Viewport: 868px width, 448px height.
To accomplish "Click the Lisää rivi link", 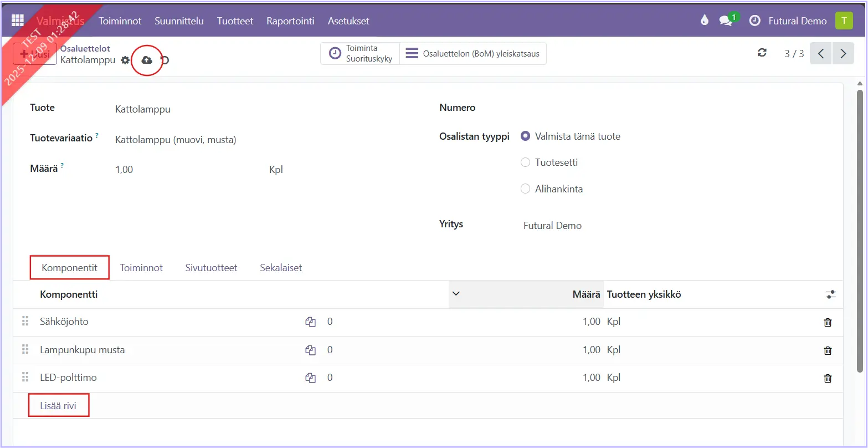I will click(58, 406).
